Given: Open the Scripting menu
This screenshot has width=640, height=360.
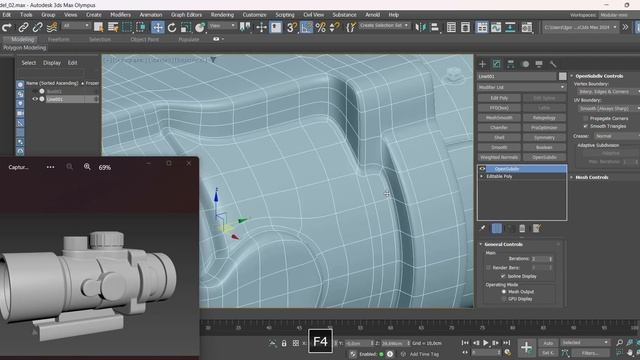Looking at the screenshot, I should pos(285,15).
